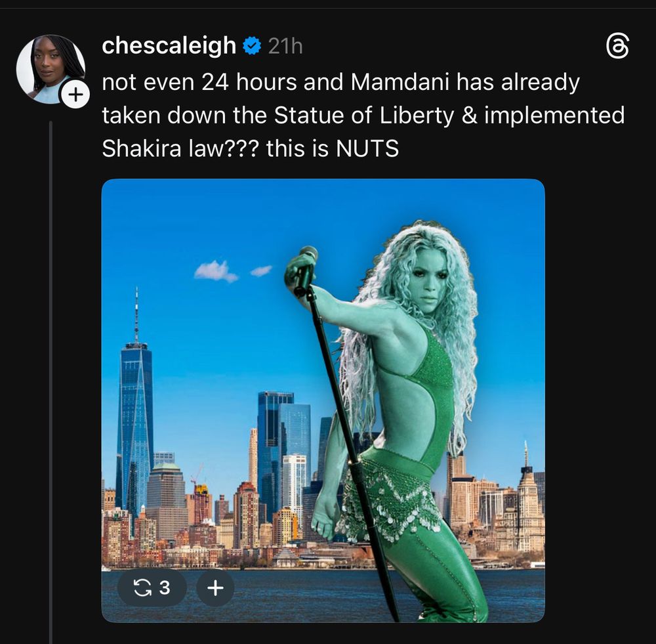The width and height of the screenshot is (656, 644).
Task: Click 'Statue of Liberty' in post text
Action: click(x=364, y=116)
